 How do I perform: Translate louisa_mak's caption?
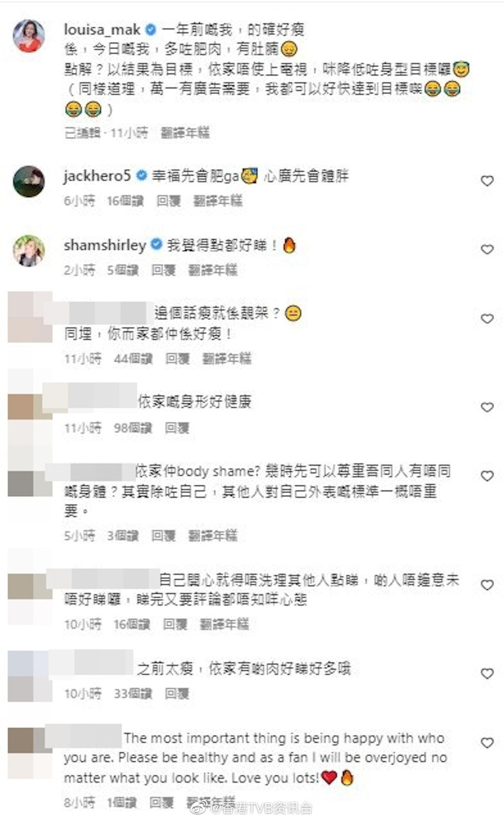(185, 132)
